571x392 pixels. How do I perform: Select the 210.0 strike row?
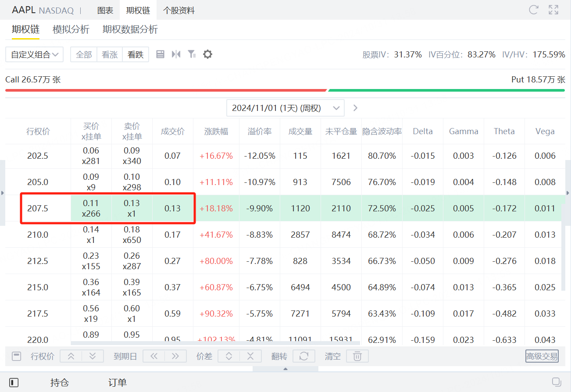click(x=285, y=235)
